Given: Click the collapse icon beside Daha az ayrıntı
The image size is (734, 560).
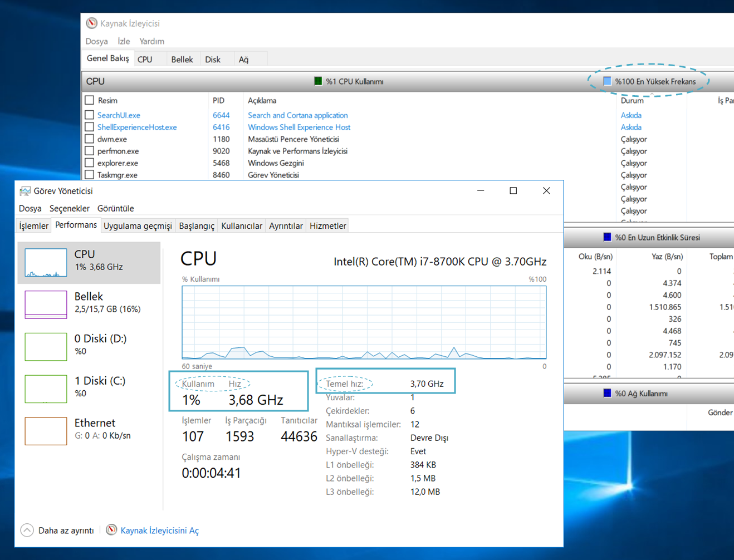Looking at the screenshot, I should pos(27,530).
